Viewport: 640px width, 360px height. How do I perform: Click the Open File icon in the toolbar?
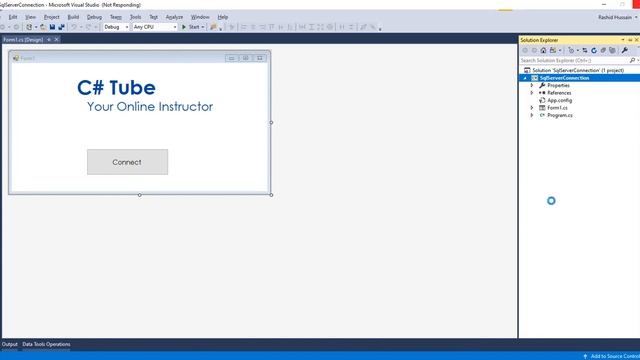pos(43,27)
